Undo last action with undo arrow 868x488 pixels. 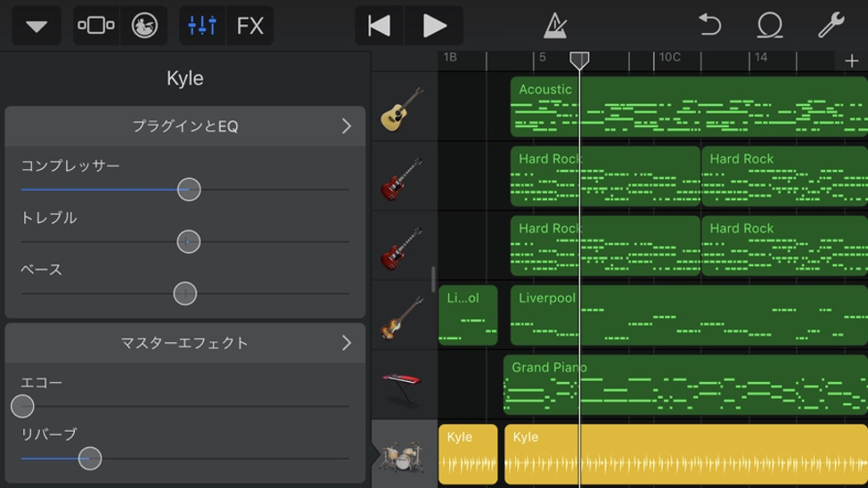point(709,26)
